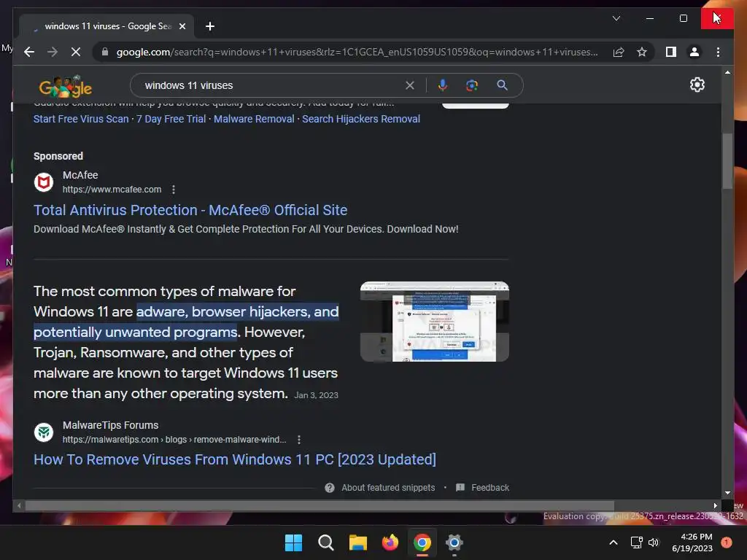Open 7 Day Free Trial link

171,119
